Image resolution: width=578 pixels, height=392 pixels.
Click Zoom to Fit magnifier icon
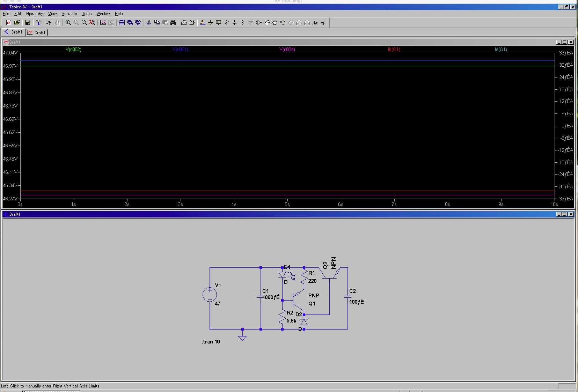pos(92,23)
